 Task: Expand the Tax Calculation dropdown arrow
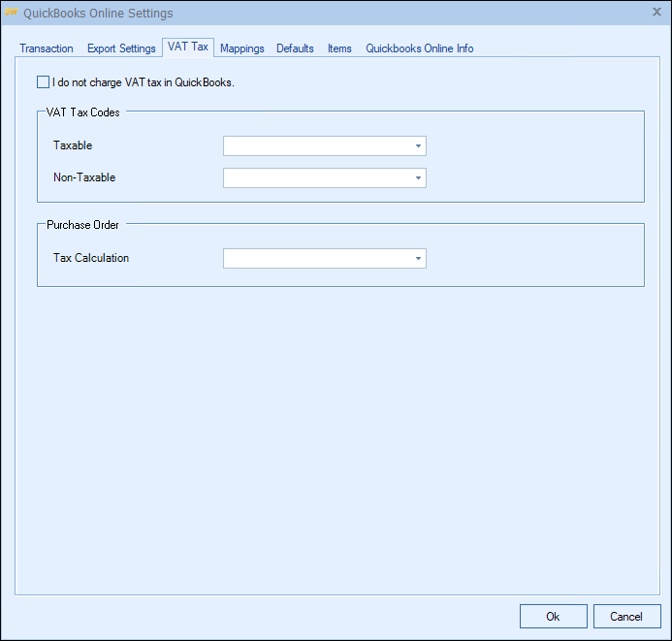[x=418, y=259]
